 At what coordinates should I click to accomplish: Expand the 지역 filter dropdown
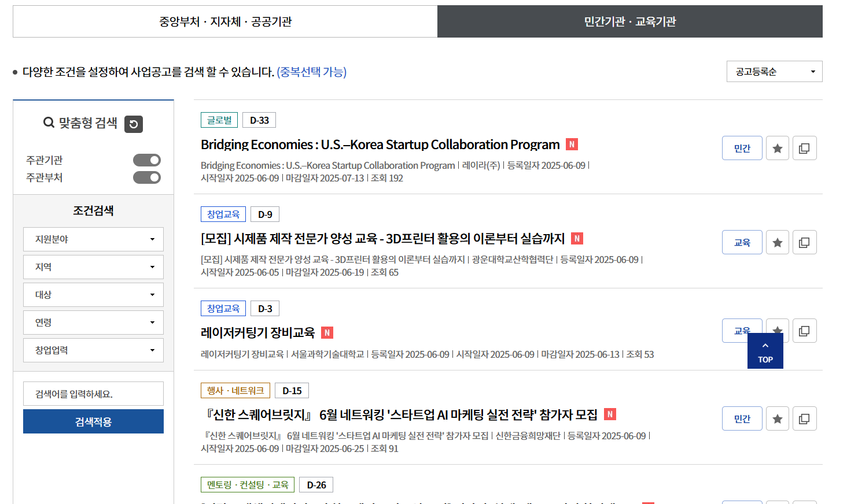click(x=93, y=266)
